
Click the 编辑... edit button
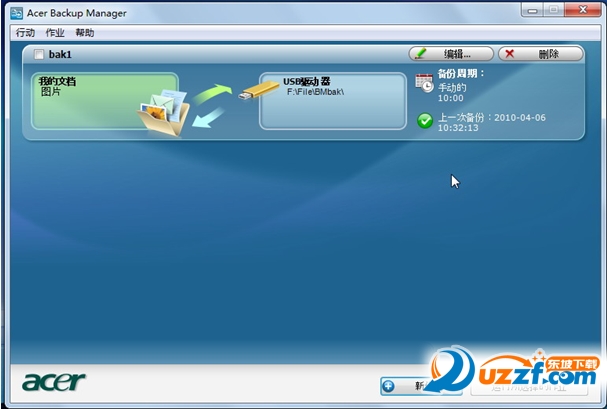click(451, 54)
